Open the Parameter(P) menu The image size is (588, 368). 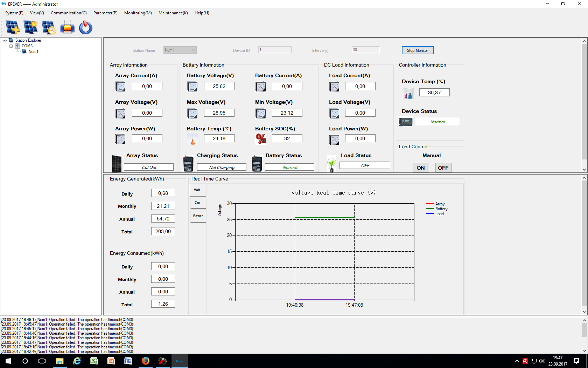pyautogui.click(x=105, y=13)
